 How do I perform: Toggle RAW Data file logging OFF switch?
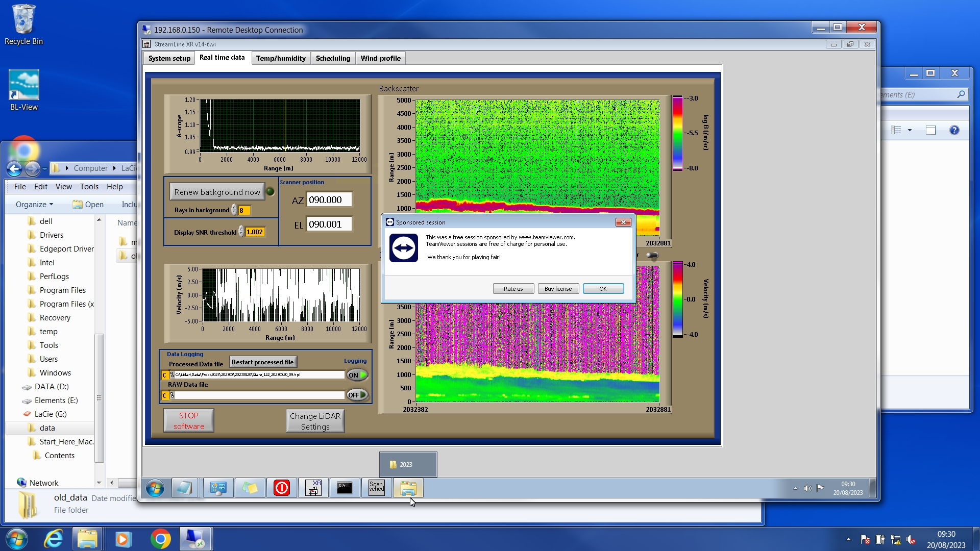click(x=357, y=395)
